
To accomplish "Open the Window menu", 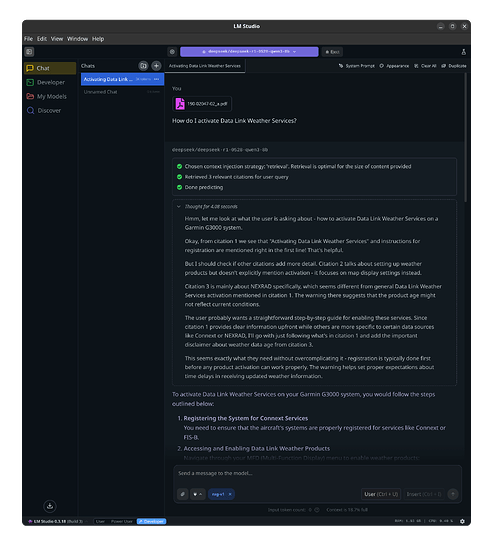I will coord(77,39).
